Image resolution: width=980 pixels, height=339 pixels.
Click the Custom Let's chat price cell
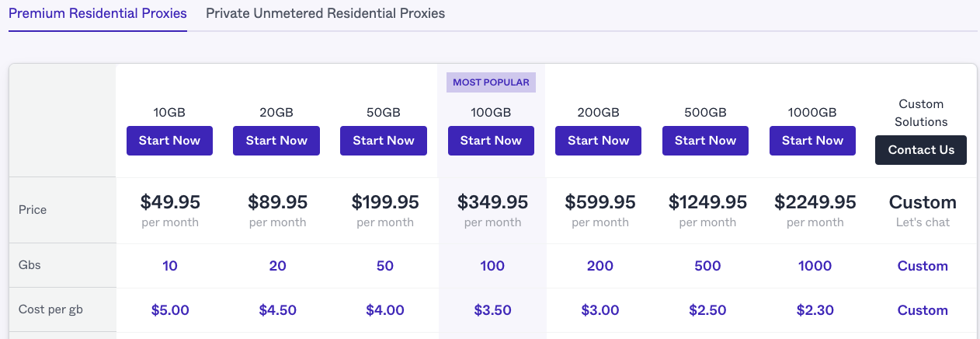(923, 211)
